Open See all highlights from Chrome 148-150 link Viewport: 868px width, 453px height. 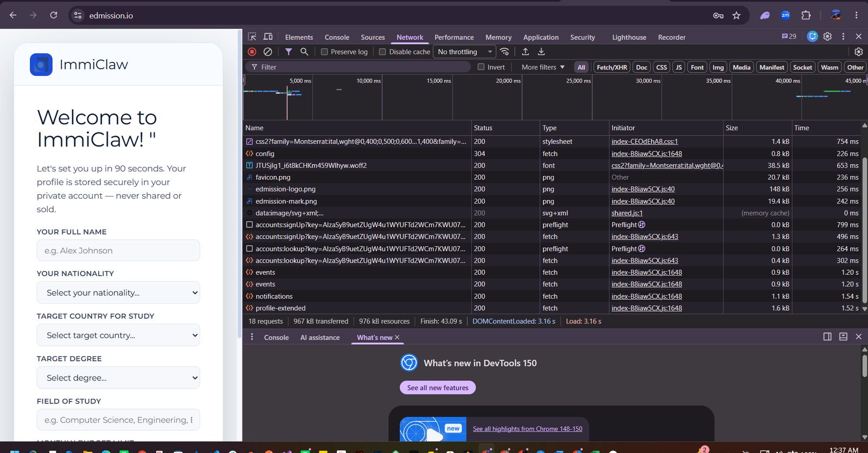tap(527, 429)
